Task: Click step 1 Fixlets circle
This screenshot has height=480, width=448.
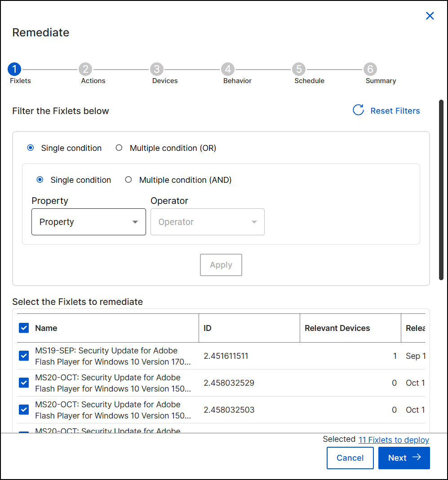Action: coord(14,69)
